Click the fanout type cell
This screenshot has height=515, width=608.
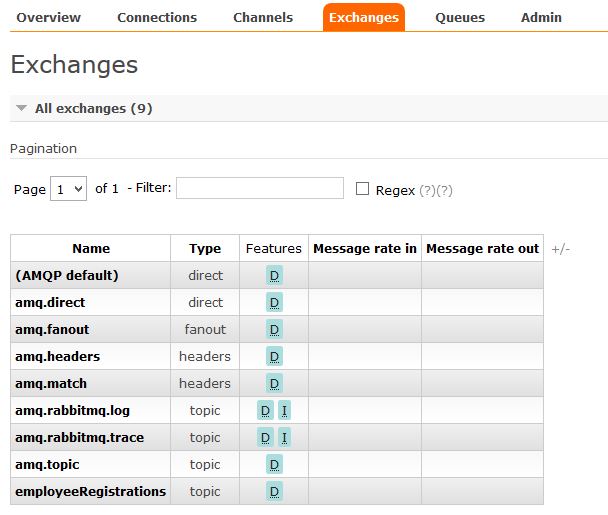[205, 330]
